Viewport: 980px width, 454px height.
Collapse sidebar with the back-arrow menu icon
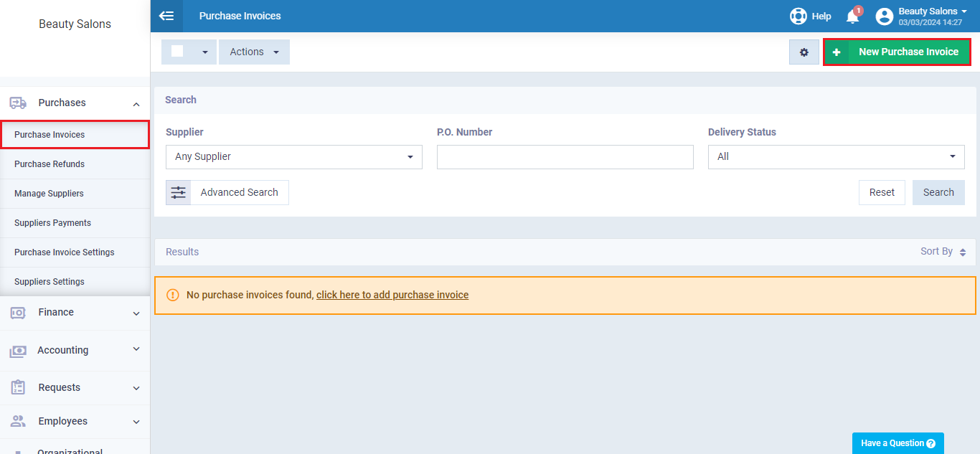pos(166,16)
